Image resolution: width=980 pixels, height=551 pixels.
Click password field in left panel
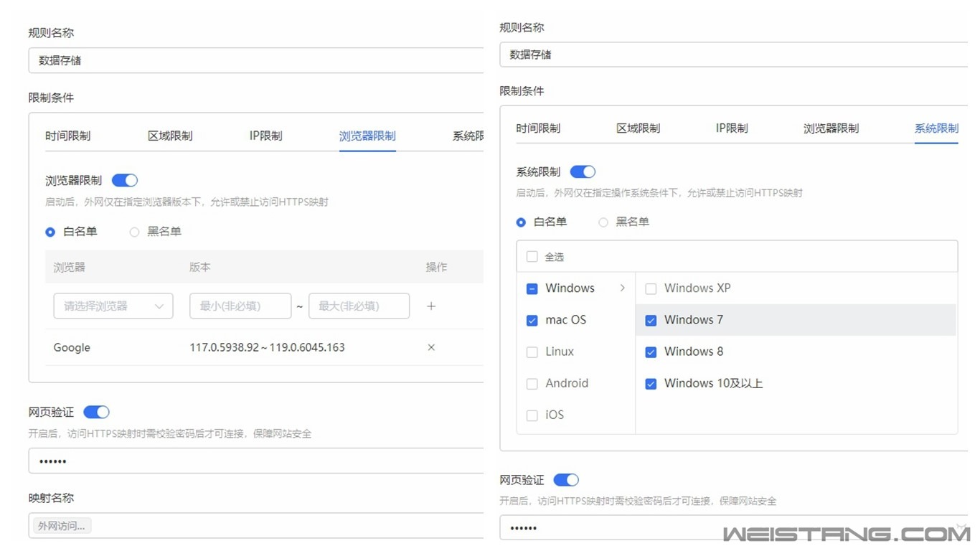point(256,461)
